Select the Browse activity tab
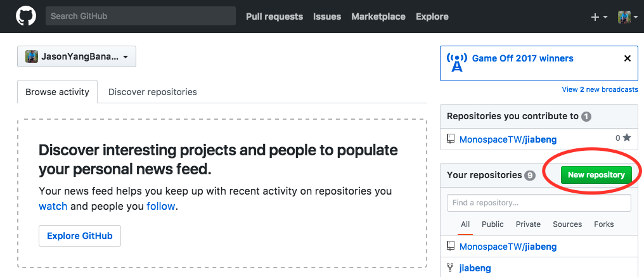The width and height of the screenshot is (644, 277). (57, 92)
